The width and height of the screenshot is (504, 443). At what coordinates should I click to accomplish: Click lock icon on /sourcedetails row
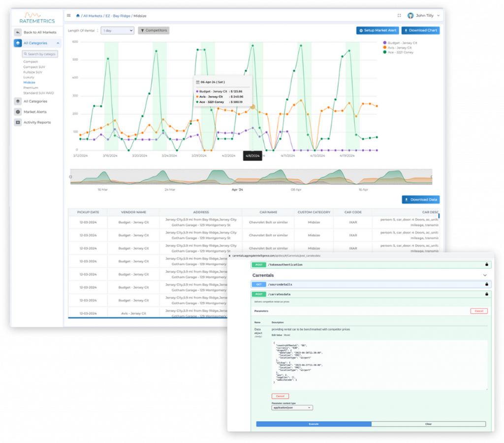point(487,284)
